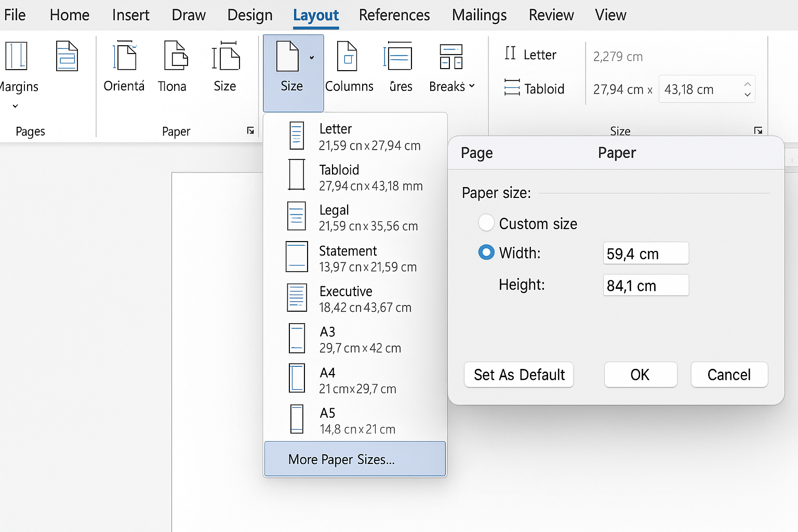Open Size group dialog launcher
This screenshot has height=532, width=798.
758,130
